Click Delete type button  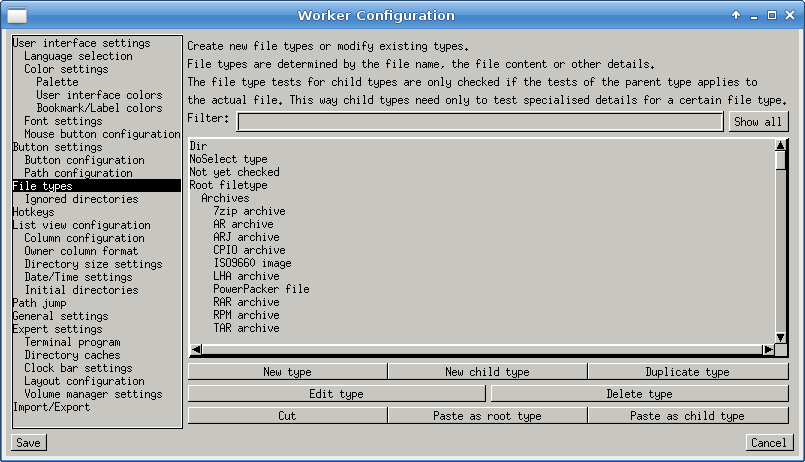coord(639,394)
